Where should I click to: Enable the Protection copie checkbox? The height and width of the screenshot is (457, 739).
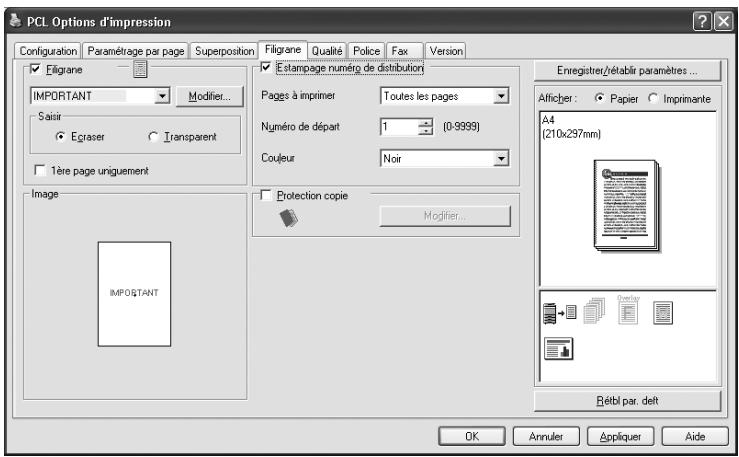tap(266, 195)
